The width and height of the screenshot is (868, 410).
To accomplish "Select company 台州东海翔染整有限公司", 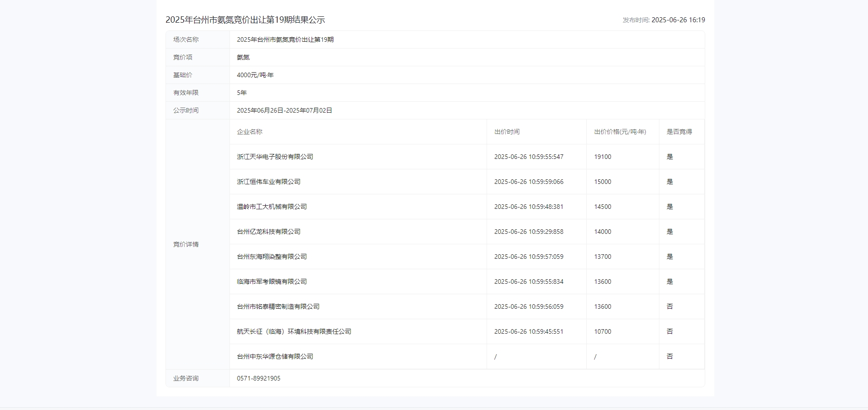I will [272, 257].
